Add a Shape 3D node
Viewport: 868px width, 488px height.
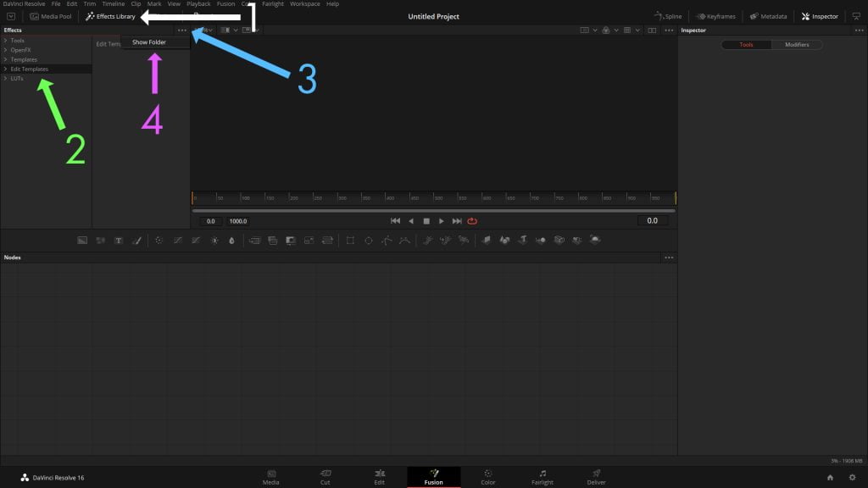click(504, 240)
